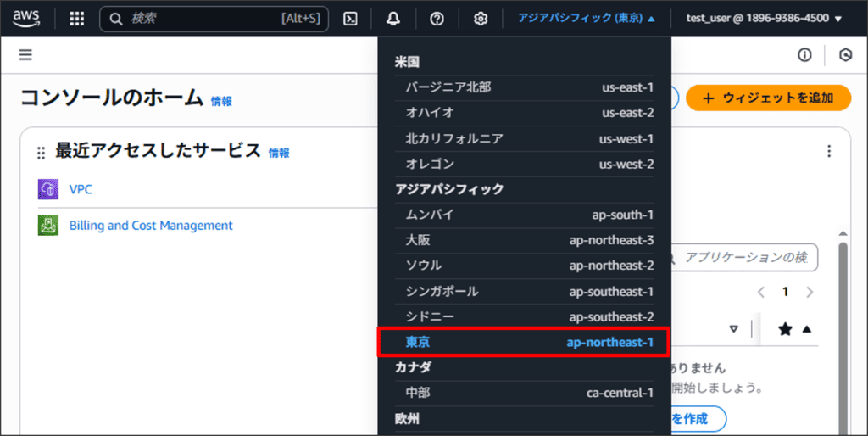Collapse the アジアパシフィック (東京) region dropdown
Screen dimensions: 868x436
(x=587, y=19)
